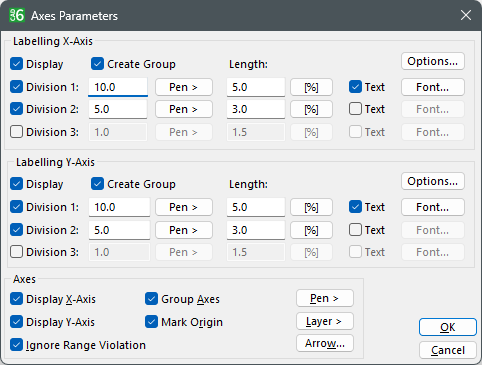This screenshot has width=482, height=365.
Task: Close the Axes Parameters dialog
Action: pos(466,15)
